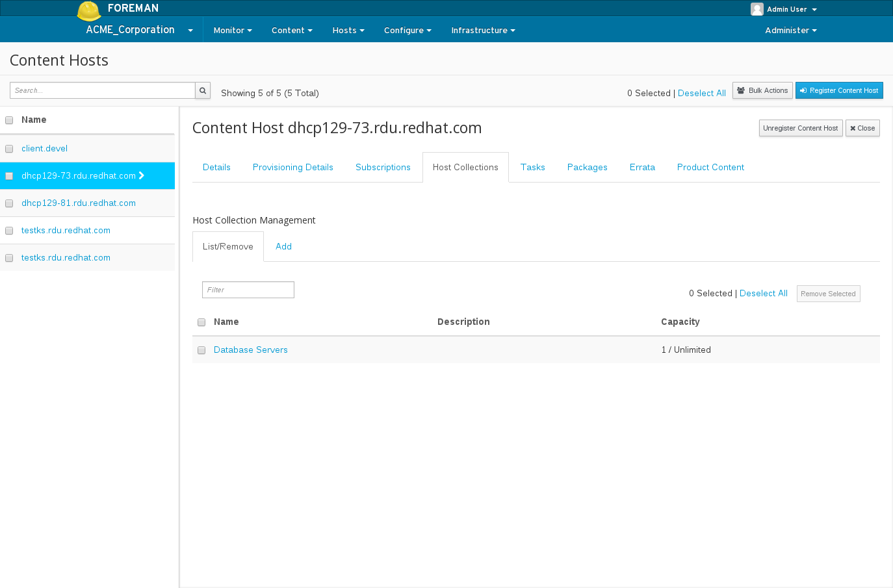Image resolution: width=893 pixels, height=588 pixels.
Task: Open the Infrastructure menu
Action: tap(483, 31)
